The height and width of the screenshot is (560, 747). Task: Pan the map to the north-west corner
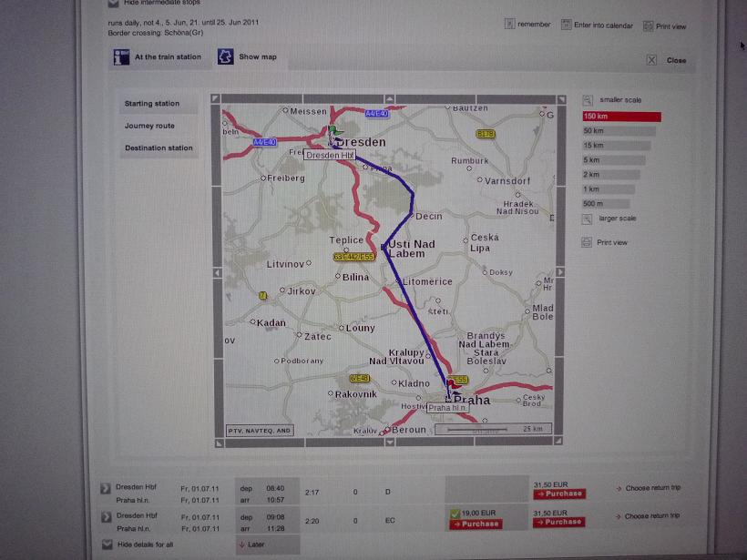215,98
